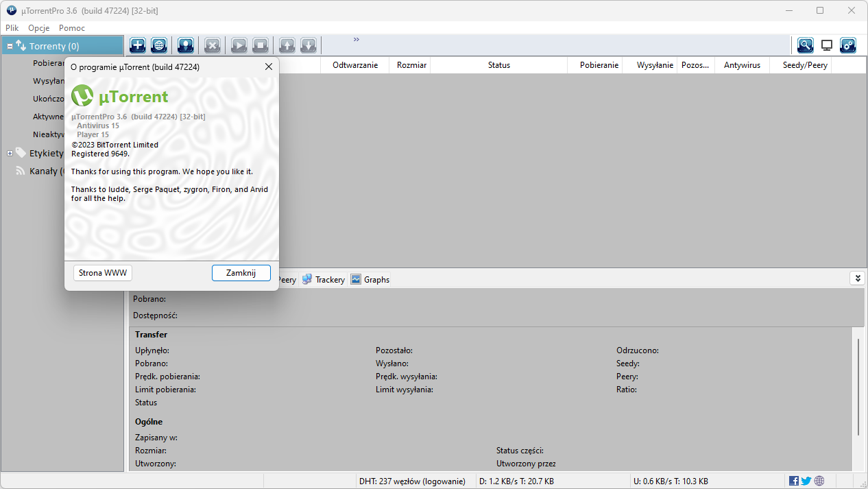This screenshot has width=868, height=489.
Task: Expand the Etykiety tree node
Action: [x=10, y=153]
